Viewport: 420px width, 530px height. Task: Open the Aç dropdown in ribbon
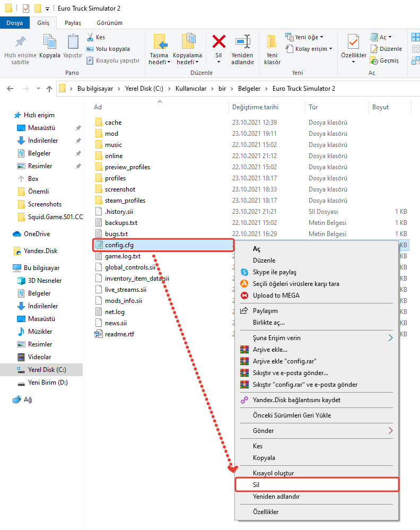pyautogui.click(x=381, y=37)
